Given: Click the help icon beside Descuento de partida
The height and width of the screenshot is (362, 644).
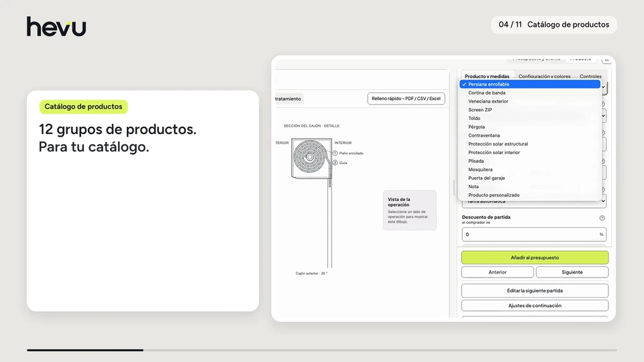Looking at the screenshot, I should tap(602, 218).
